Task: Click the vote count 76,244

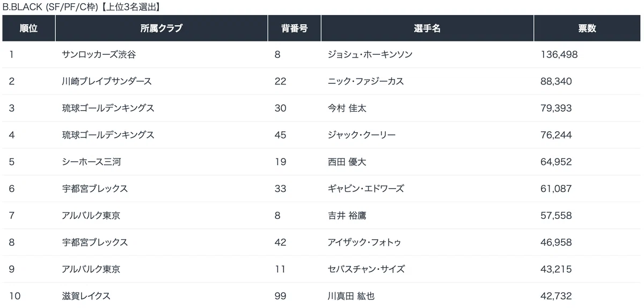Action: pos(556,135)
